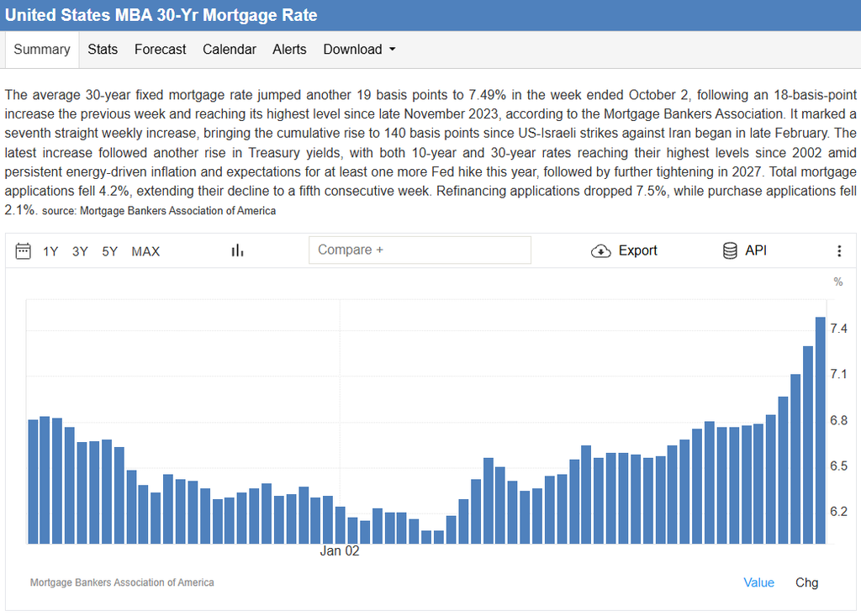Image resolution: width=861 pixels, height=616 pixels.
Task: Click the 7.1 y-axis value
Action: coord(838,374)
